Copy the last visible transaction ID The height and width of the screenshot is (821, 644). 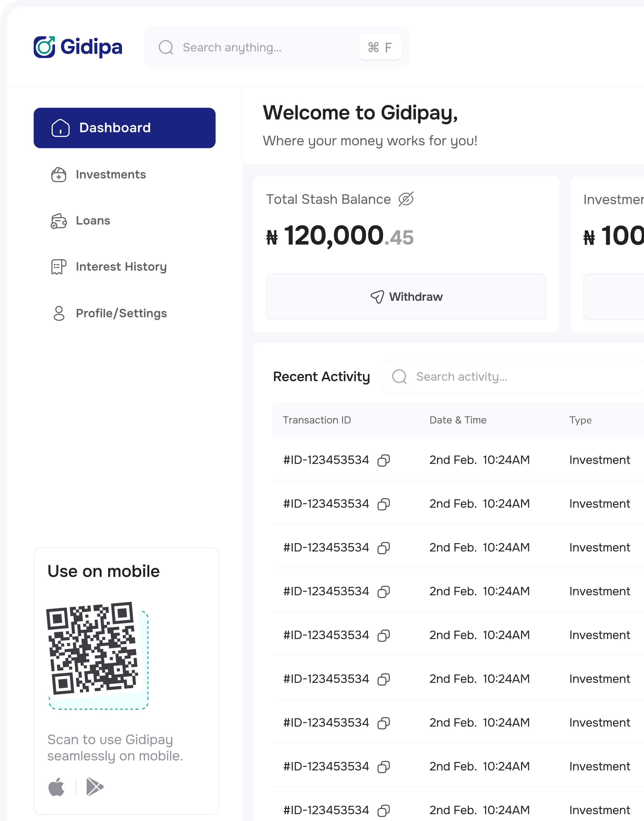click(384, 810)
